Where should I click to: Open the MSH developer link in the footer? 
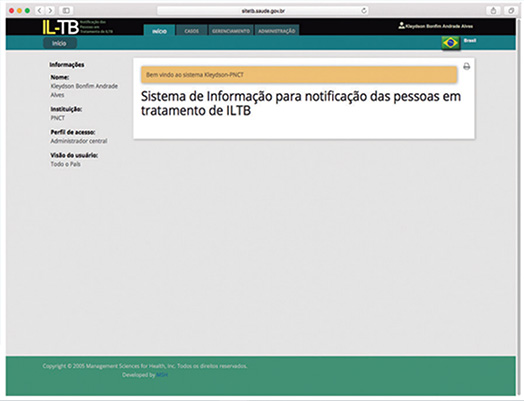point(162,375)
